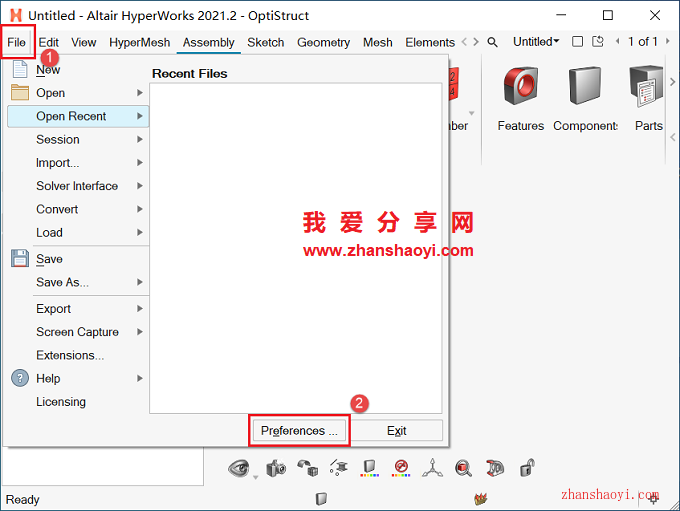Click the camera capture view icon
Viewport: 680px width, 511px height.
pyautogui.click(x=276, y=468)
